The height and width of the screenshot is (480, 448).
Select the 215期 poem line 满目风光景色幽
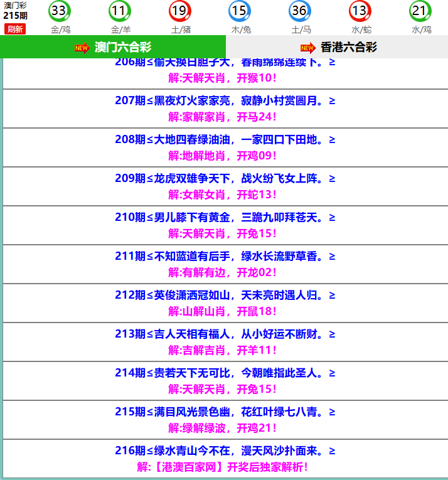coord(224,412)
